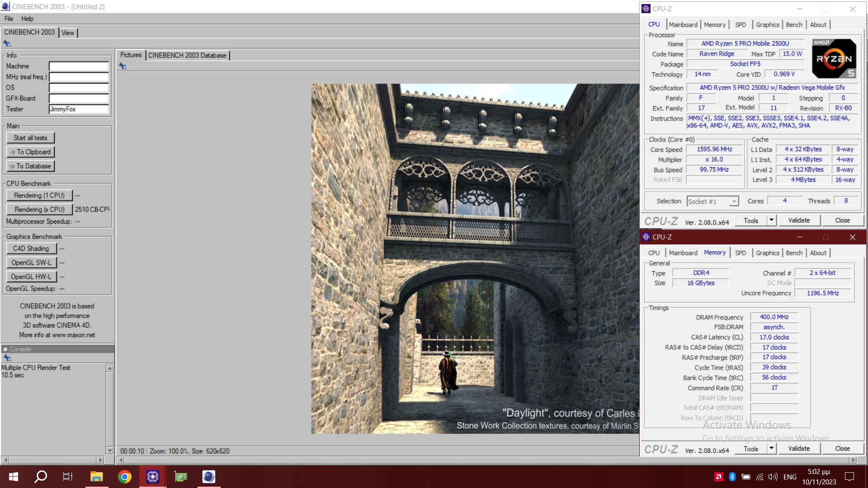Image resolution: width=868 pixels, height=488 pixels.
Task: Run the OpenGL SW-L test
Action: point(31,263)
